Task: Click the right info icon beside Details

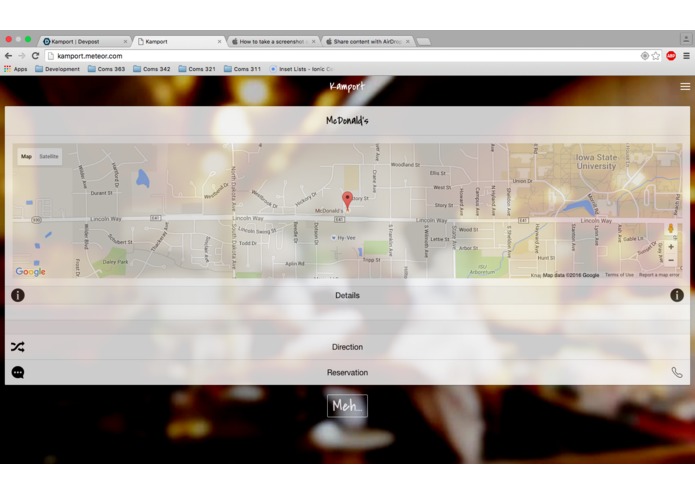Action: [677, 295]
